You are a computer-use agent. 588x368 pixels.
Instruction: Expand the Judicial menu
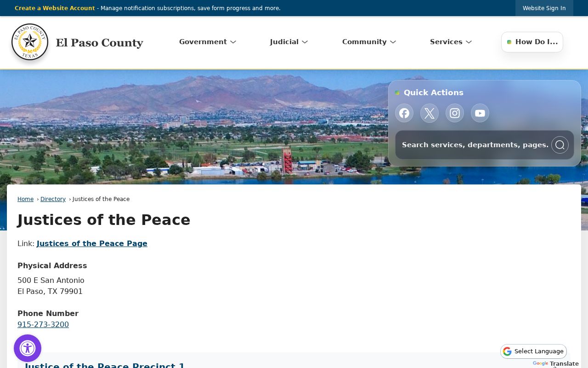click(289, 42)
